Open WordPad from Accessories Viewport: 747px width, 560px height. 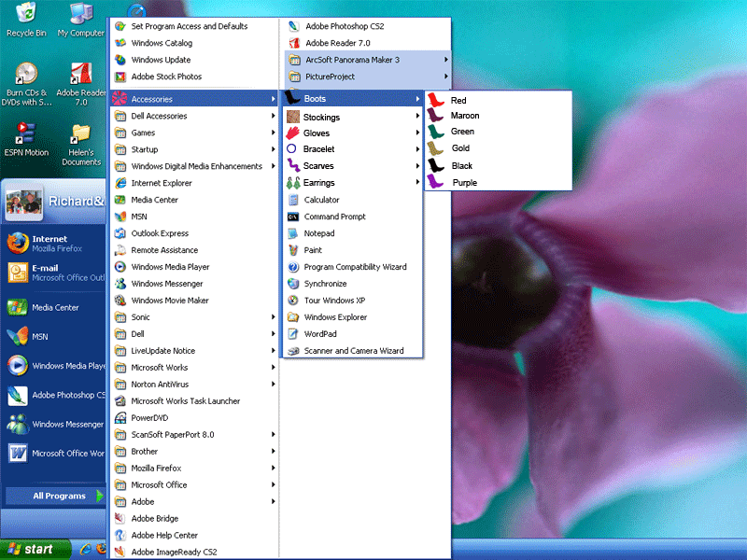click(353, 334)
